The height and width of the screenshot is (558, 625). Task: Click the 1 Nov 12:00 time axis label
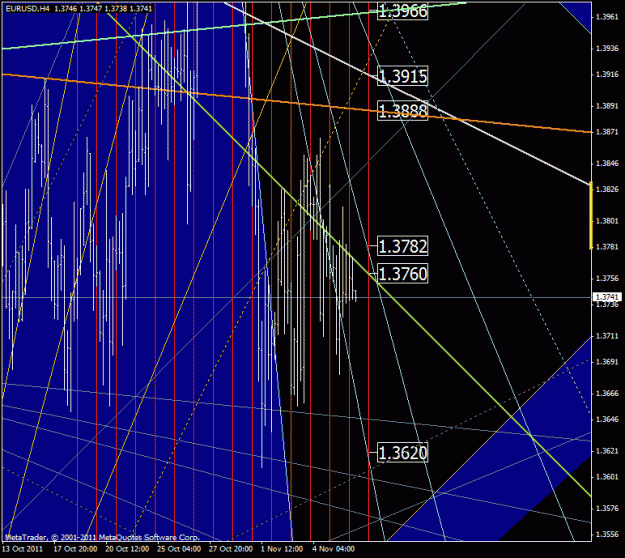tap(282, 549)
